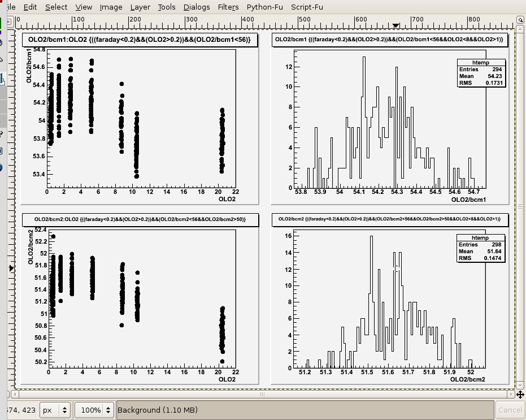Open the Select menu
Image resolution: width=526 pixels, height=420 pixels.
coord(56,7)
